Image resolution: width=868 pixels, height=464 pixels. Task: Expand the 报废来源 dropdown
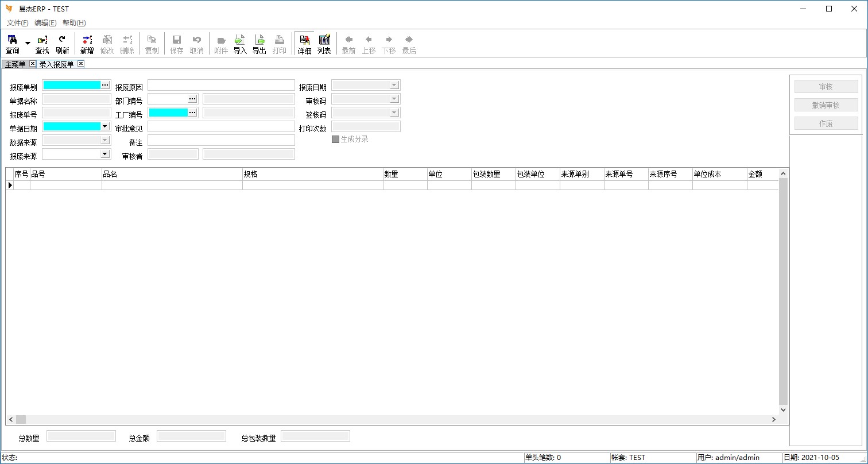point(105,154)
